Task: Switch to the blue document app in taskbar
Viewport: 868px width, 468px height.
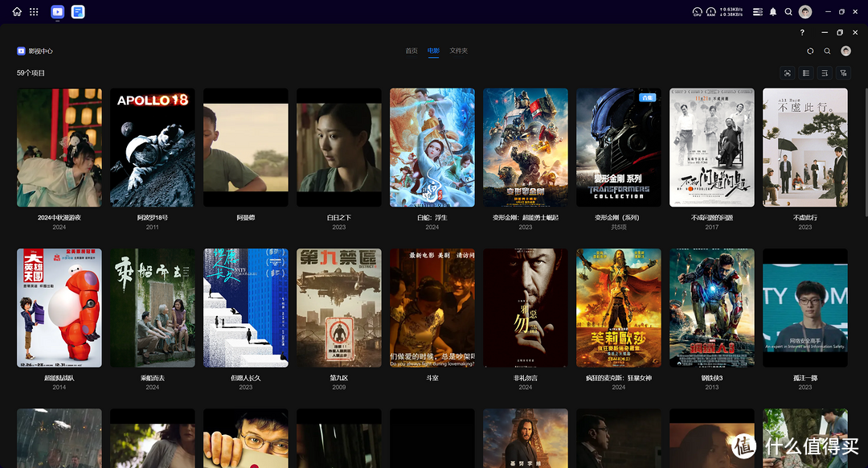Action: [78, 12]
